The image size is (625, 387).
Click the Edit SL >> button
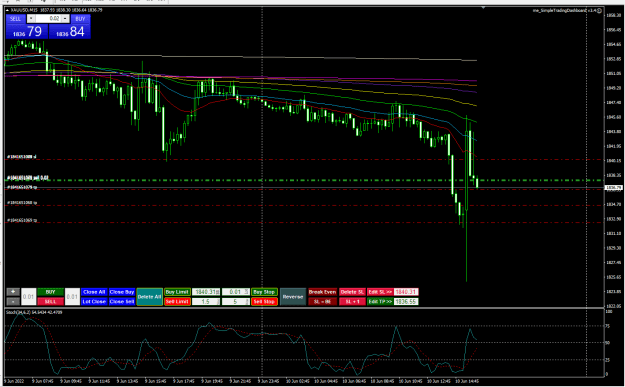click(x=380, y=292)
